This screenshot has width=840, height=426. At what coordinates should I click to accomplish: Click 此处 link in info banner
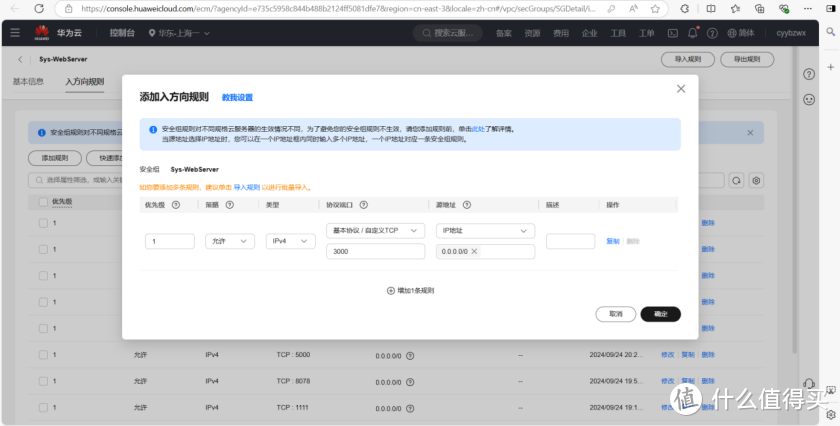[478, 129]
